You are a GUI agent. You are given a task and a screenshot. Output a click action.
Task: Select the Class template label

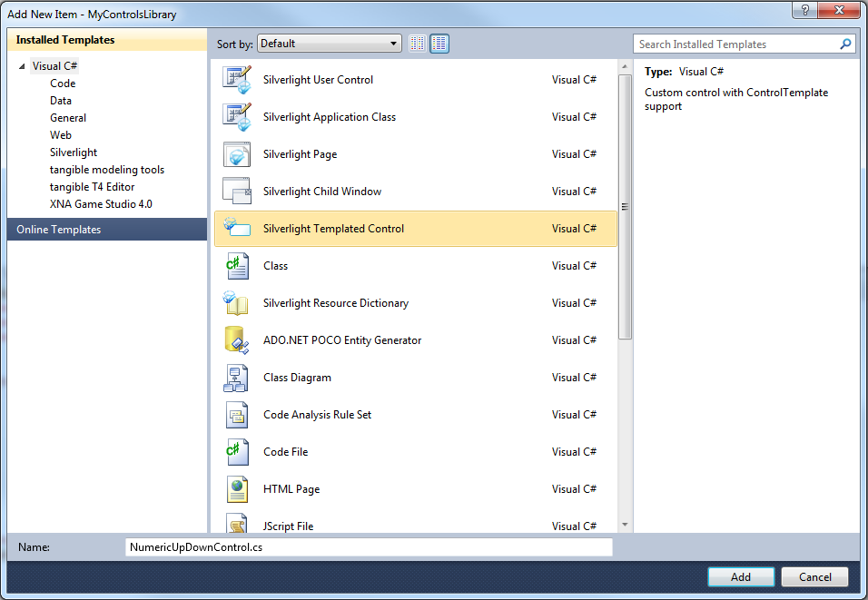(x=276, y=266)
